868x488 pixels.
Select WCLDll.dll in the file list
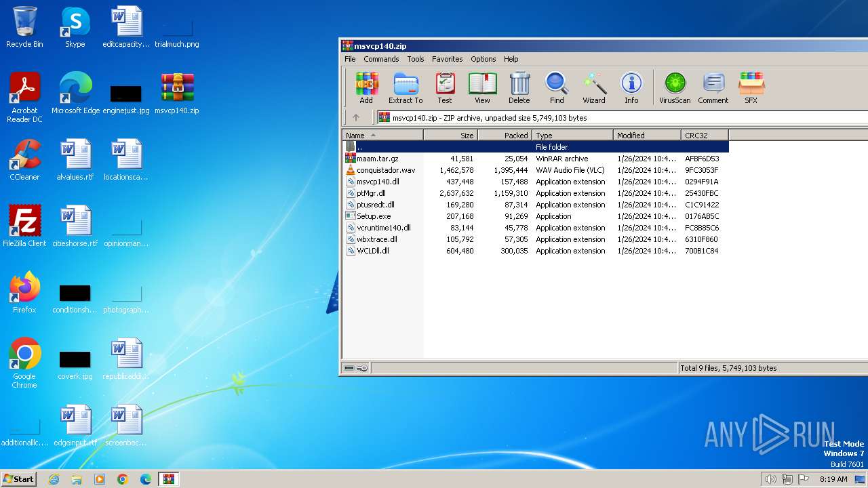click(x=536, y=251)
